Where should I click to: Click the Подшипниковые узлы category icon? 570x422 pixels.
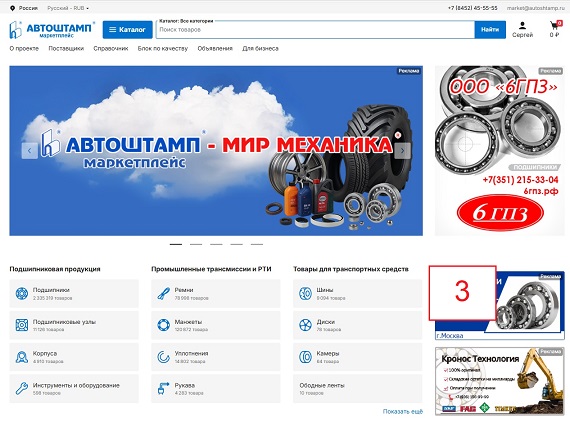[21, 325]
